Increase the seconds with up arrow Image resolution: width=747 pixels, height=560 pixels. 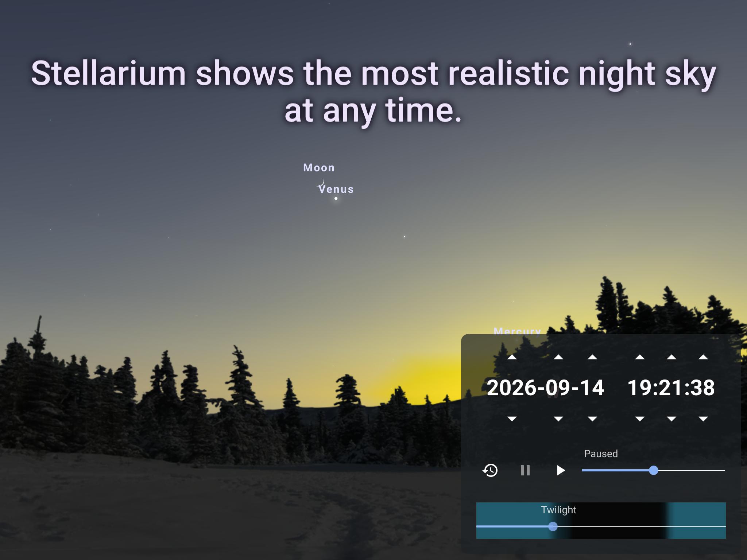[703, 357]
